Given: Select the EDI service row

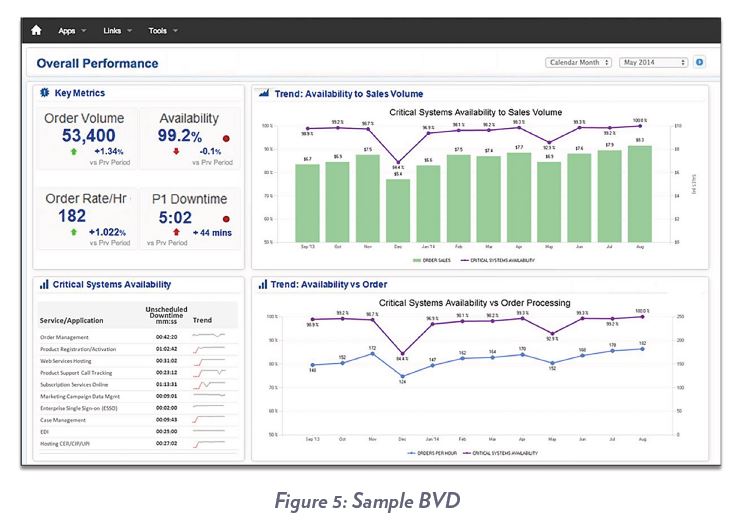Looking at the screenshot, I should [x=138, y=432].
